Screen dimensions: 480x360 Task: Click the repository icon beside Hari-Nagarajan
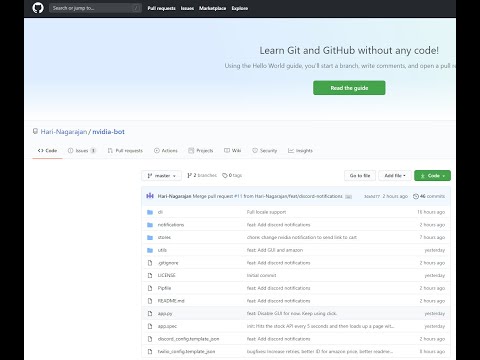tap(35, 131)
